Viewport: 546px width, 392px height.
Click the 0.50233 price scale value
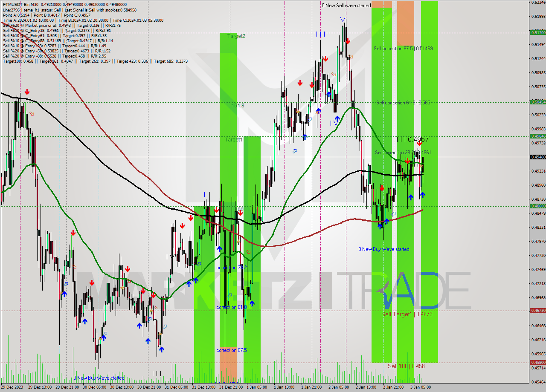point(539,115)
